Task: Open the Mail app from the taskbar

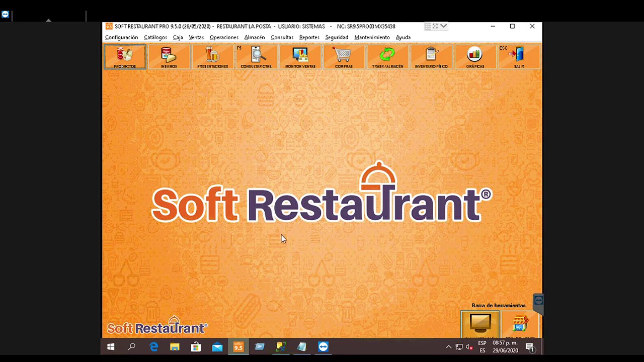Action: [x=217, y=347]
